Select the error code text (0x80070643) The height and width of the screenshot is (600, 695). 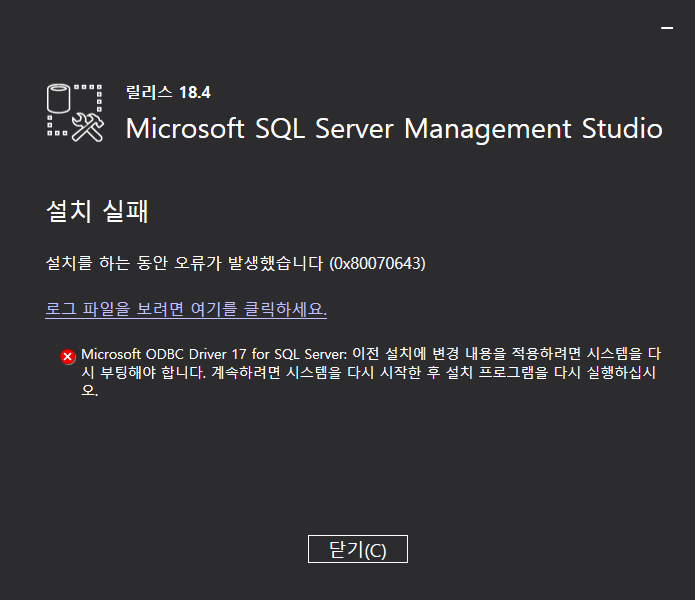tap(377, 263)
